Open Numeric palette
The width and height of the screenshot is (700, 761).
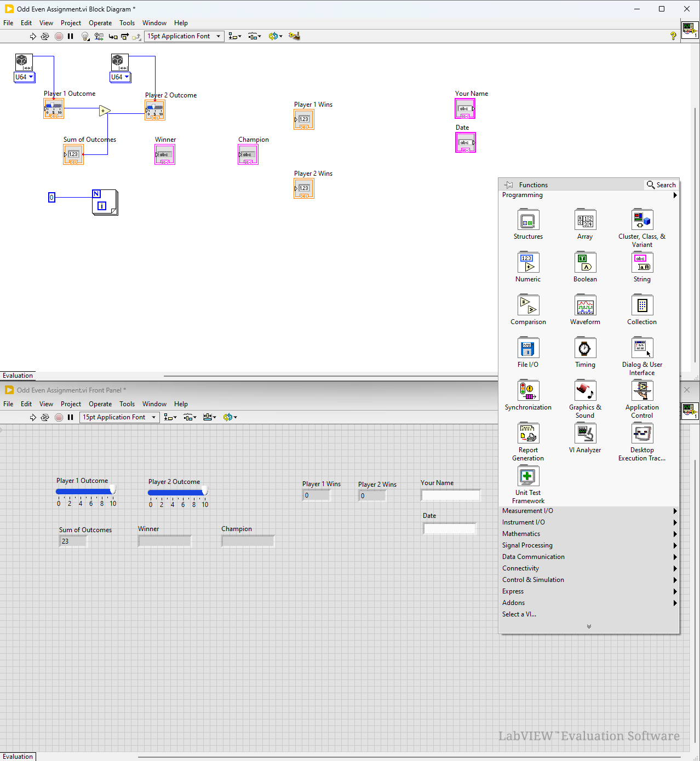(528, 267)
